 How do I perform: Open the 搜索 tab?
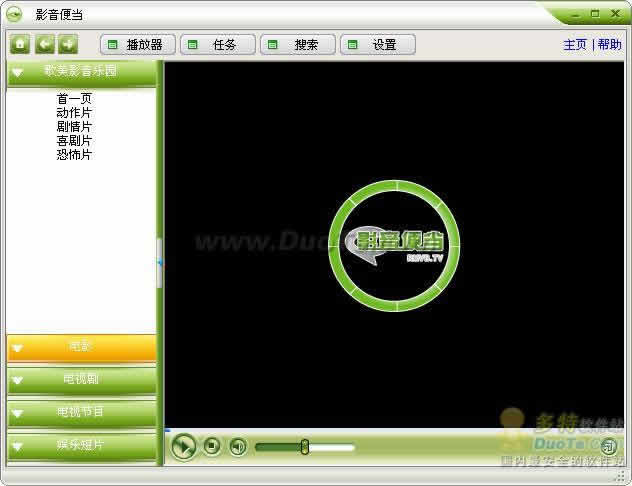click(298, 44)
